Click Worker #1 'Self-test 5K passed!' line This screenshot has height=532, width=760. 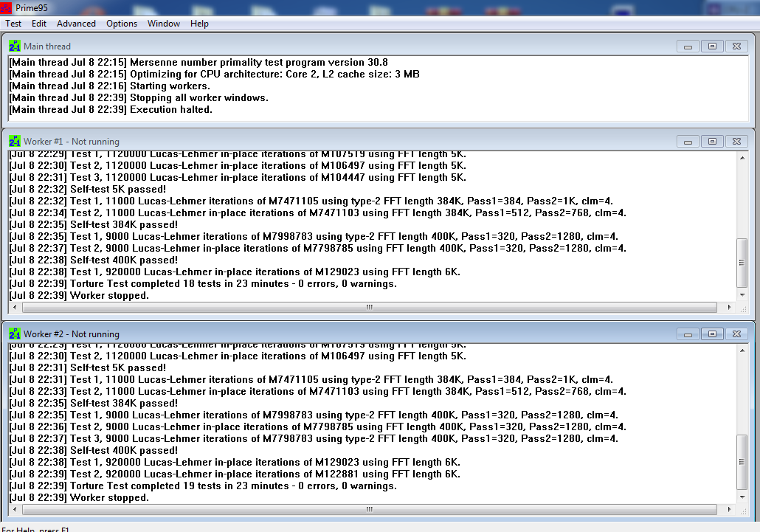[88, 189]
